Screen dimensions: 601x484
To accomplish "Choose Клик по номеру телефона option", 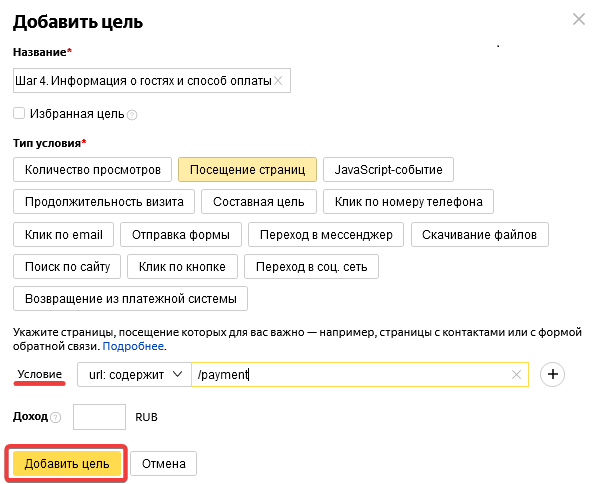I will point(408,202).
